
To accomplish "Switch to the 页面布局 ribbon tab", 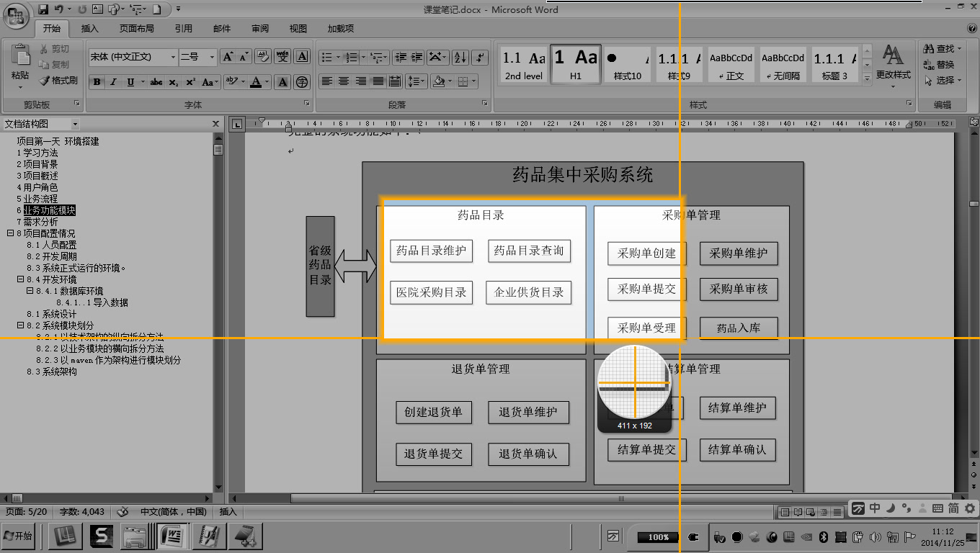I will 137,29.
